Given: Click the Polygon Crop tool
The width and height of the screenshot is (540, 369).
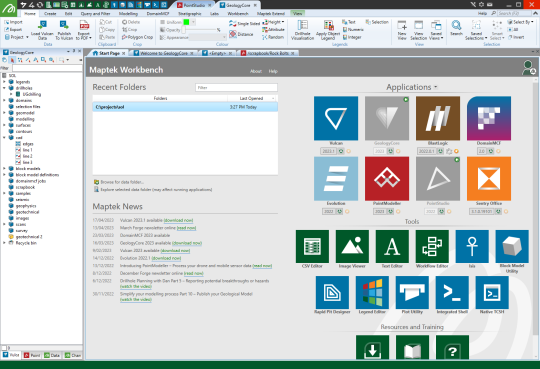Looking at the screenshot, I should (x=137, y=37).
